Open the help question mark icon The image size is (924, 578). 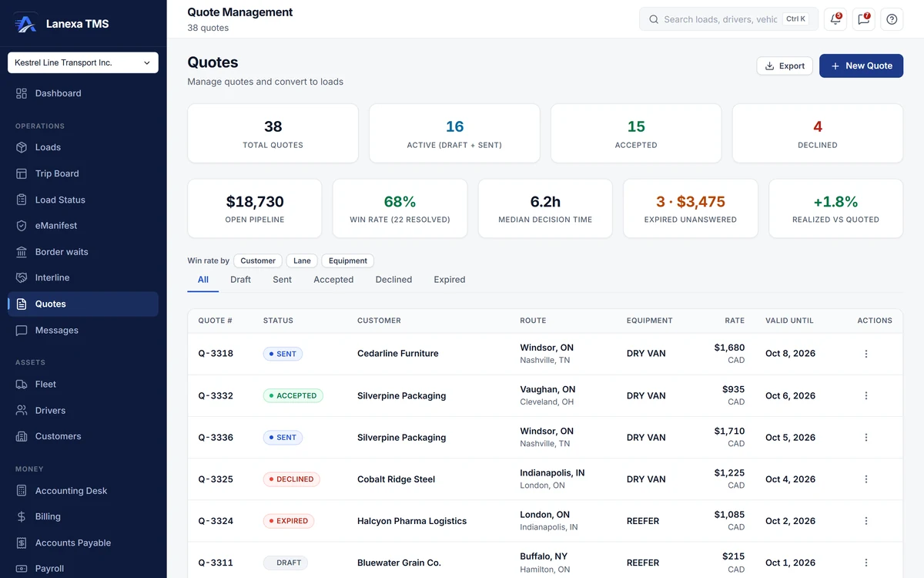click(x=892, y=19)
